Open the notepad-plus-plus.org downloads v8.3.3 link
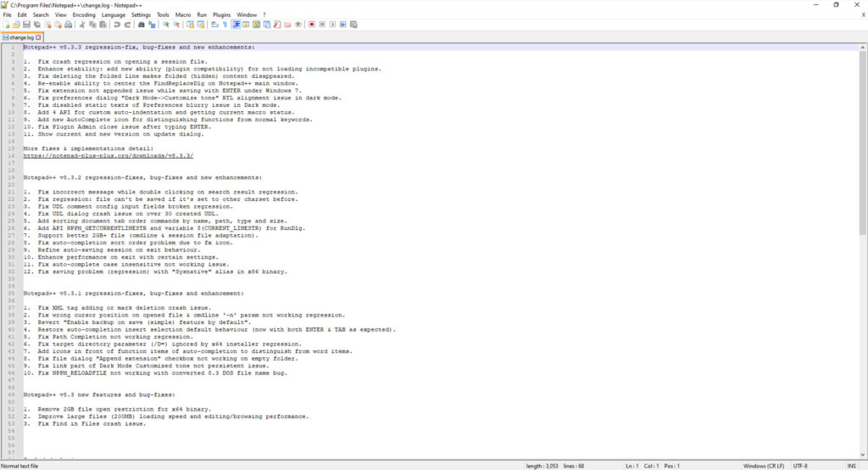The image size is (868, 470). pyautogui.click(x=108, y=156)
